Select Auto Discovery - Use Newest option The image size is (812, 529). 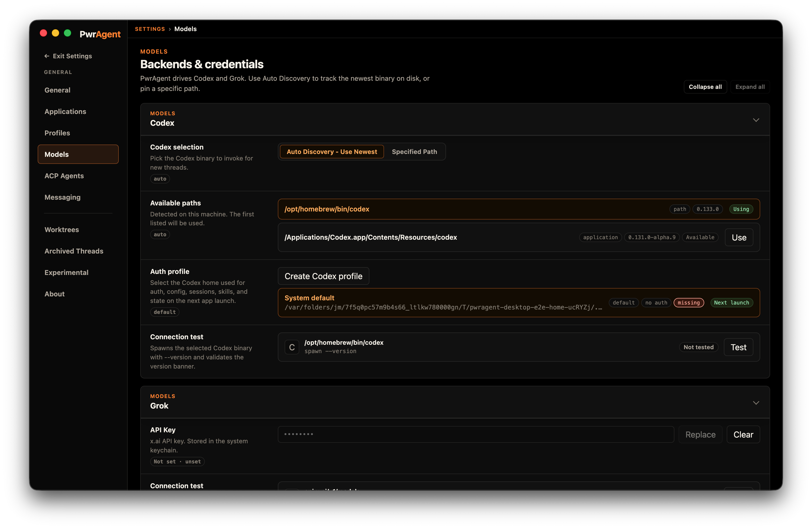point(332,152)
